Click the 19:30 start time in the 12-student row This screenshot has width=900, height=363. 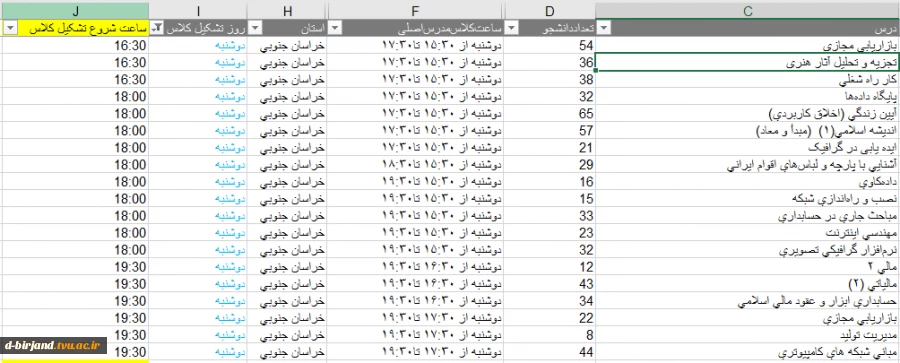pyautogui.click(x=75, y=267)
